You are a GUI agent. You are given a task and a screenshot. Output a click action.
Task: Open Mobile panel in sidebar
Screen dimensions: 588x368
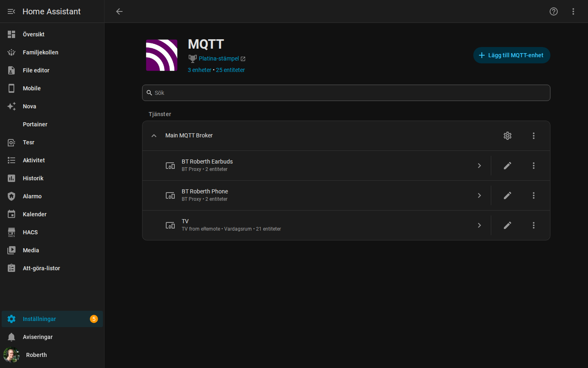[x=52, y=88]
